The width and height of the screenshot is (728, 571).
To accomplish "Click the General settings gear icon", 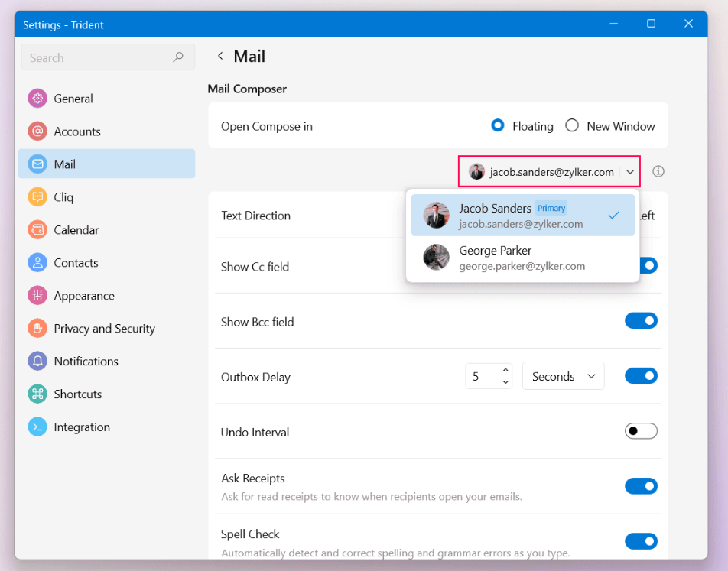I will point(37,99).
